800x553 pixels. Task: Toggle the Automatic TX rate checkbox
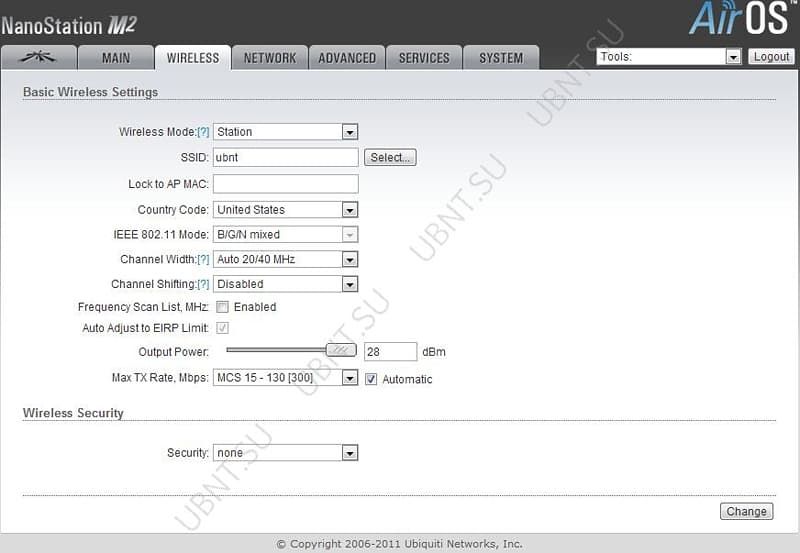click(x=371, y=379)
